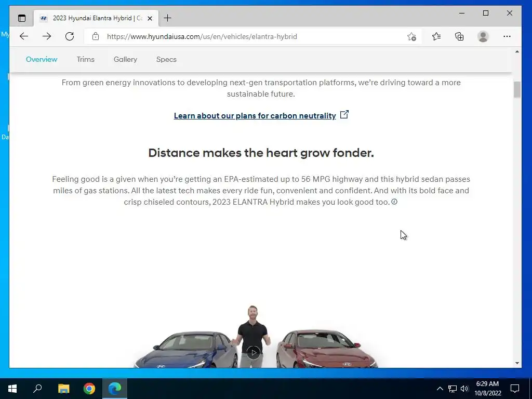Select the 2023 Hyundai Elantra Hybrid tab
This screenshot has width=532, height=399.
(96, 18)
